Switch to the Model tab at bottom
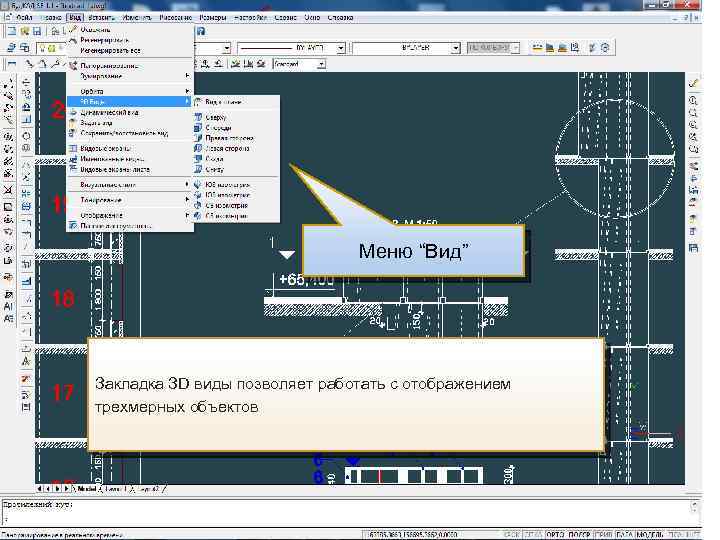 tap(87, 490)
